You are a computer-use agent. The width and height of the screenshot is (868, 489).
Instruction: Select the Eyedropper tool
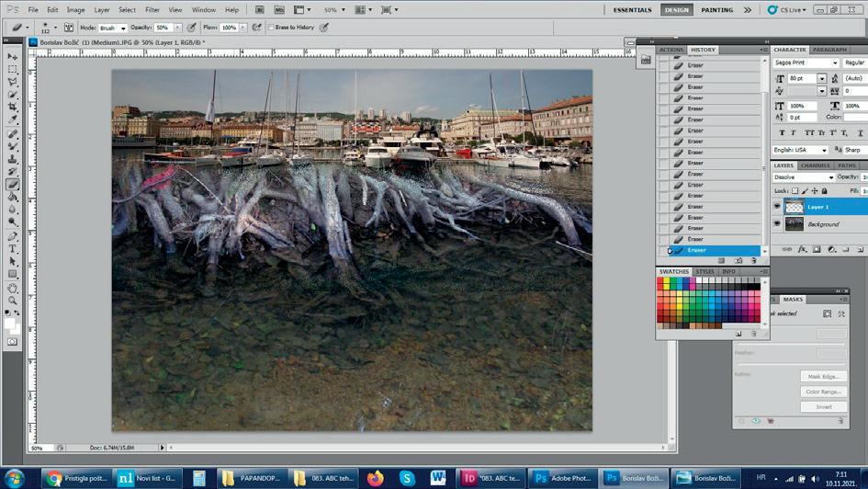(12, 119)
